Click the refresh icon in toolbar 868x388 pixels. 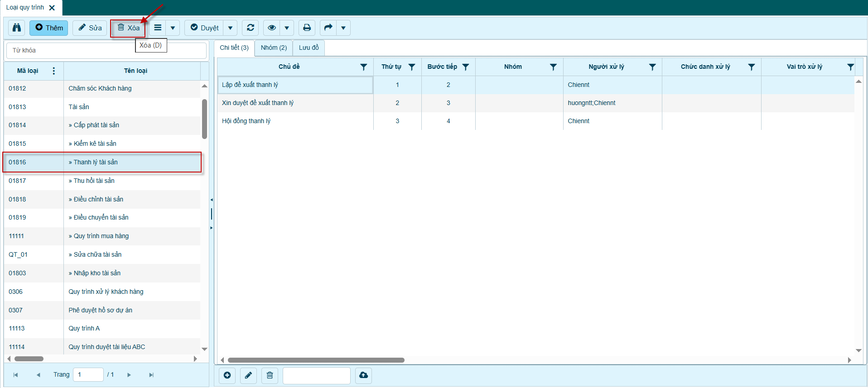pos(250,28)
